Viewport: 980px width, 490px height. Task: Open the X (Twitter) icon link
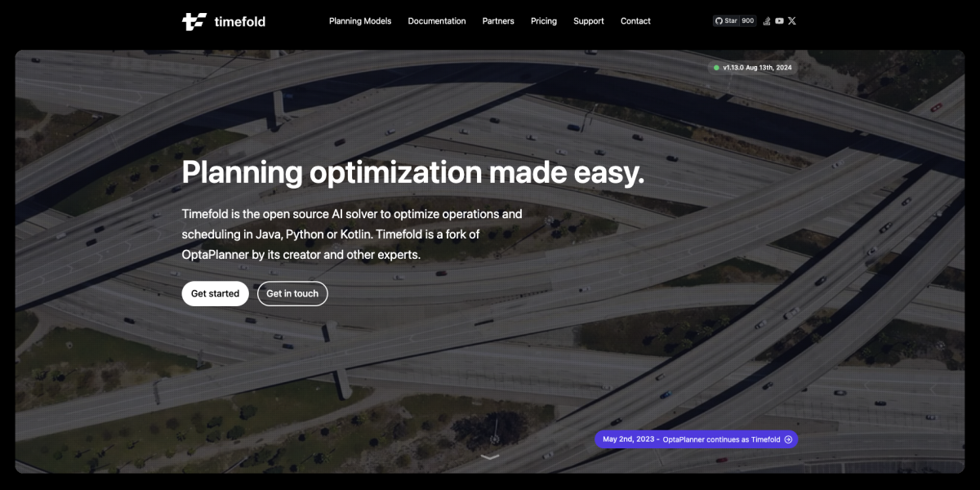tap(791, 21)
